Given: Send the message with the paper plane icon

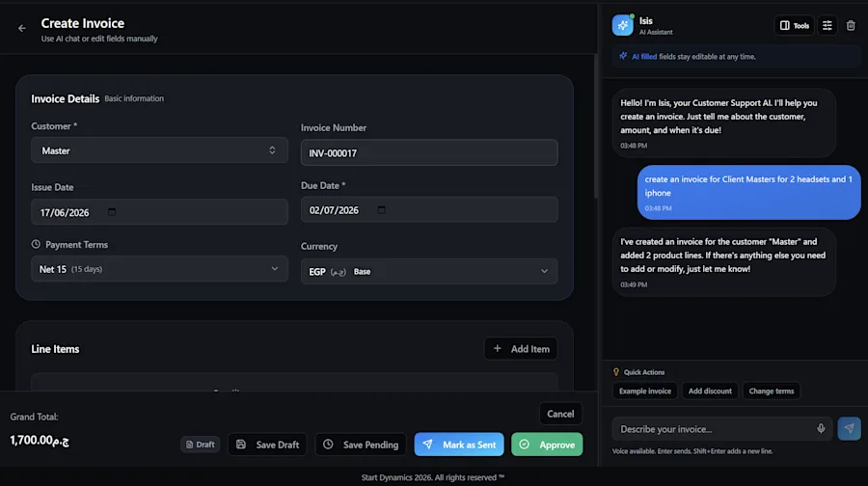Looking at the screenshot, I should (x=849, y=428).
